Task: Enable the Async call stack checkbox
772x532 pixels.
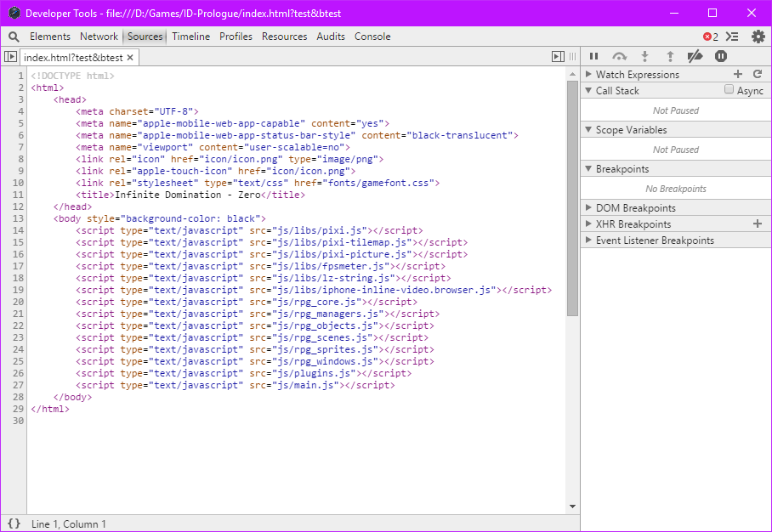Action: click(x=729, y=89)
